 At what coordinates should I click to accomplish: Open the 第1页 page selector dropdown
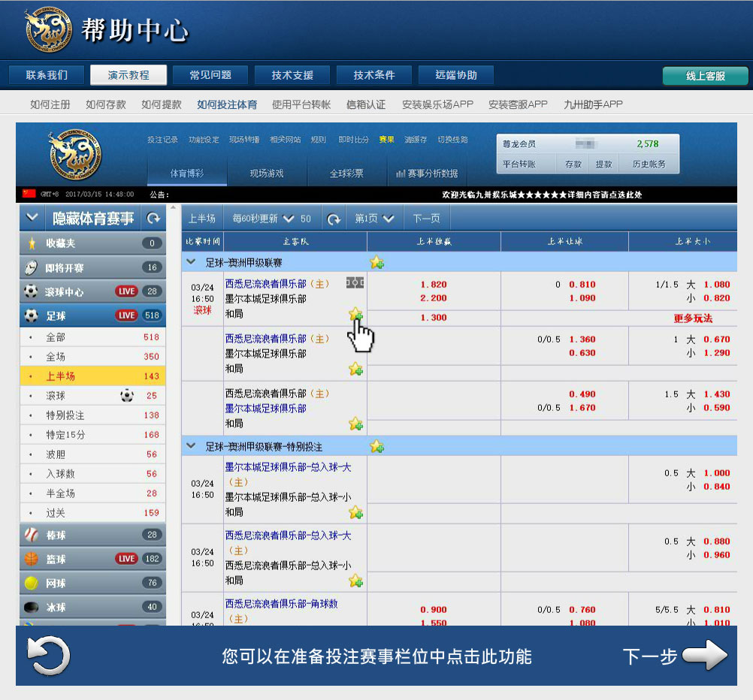(x=389, y=219)
